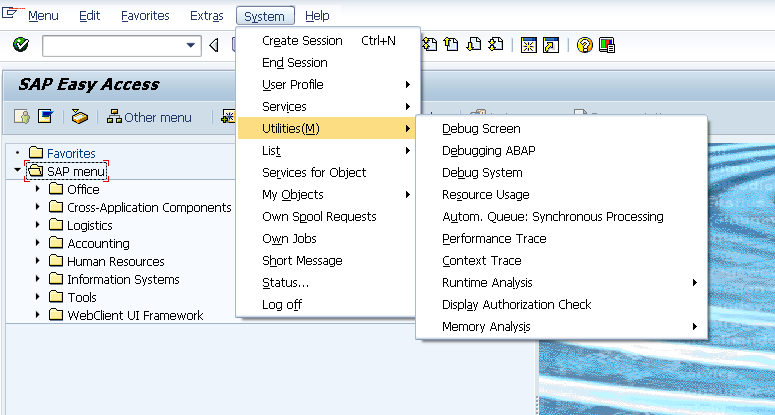
Task: Open the User Profile submenu
Action: coord(328,84)
